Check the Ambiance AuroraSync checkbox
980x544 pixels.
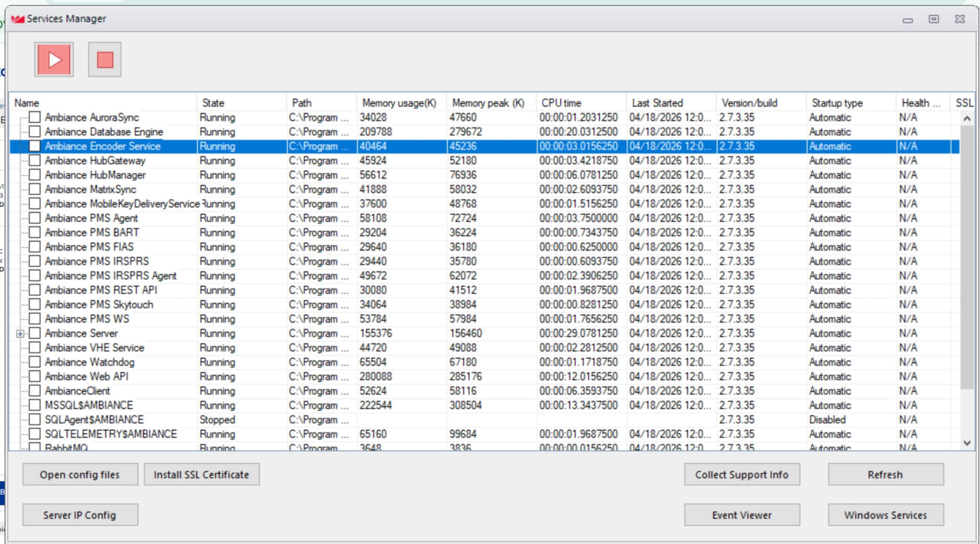point(34,117)
